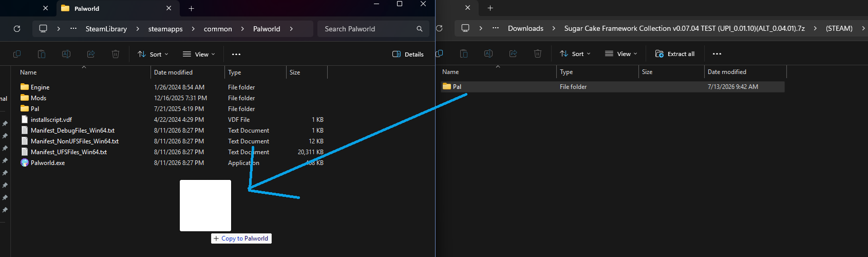The width and height of the screenshot is (868, 257).
Task: Click the Paste icon in Downloads window toolbar
Action: [x=464, y=53]
